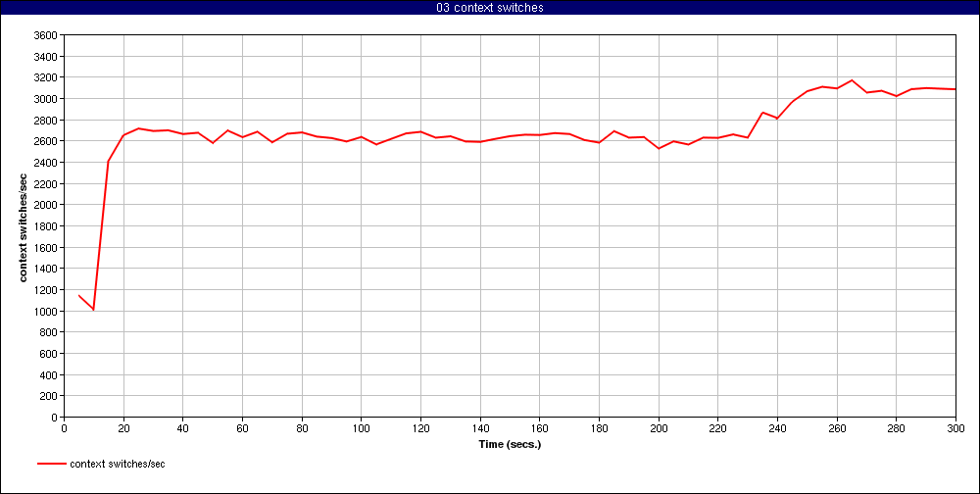The image size is (980, 494).
Task: Click y-axis value 600
Action: [50, 354]
